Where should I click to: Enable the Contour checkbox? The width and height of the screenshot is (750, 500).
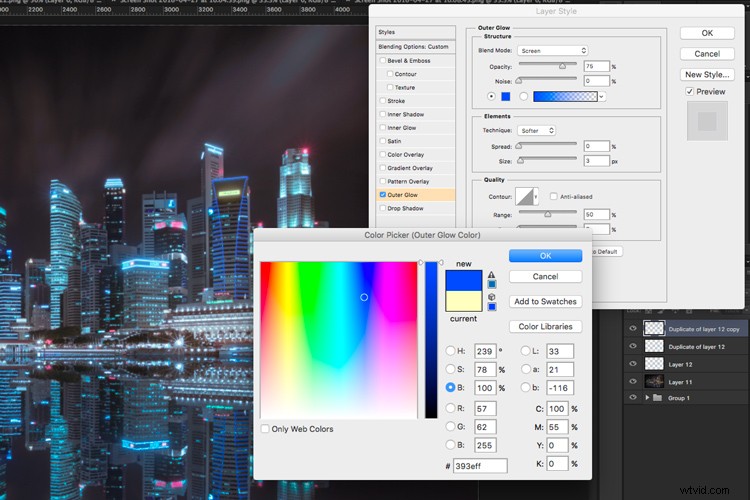(390, 74)
